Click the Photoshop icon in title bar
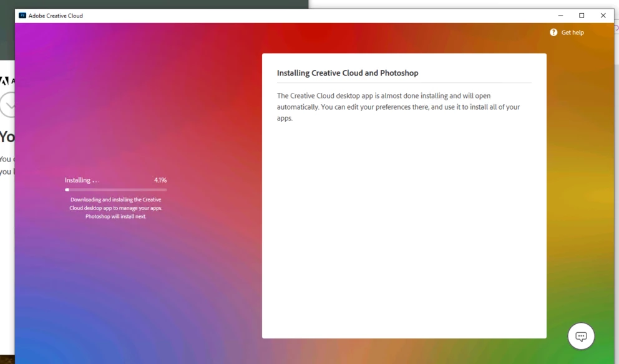 [22, 16]
